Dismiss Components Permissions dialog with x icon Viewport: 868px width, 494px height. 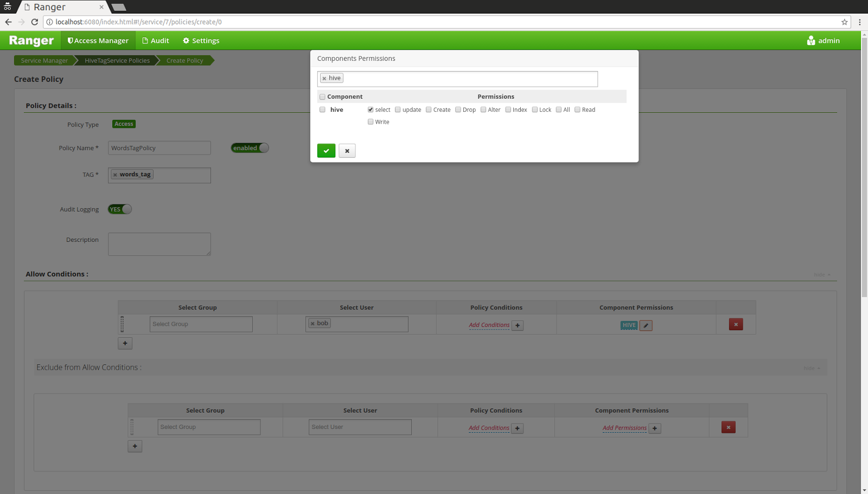point(347,150)
